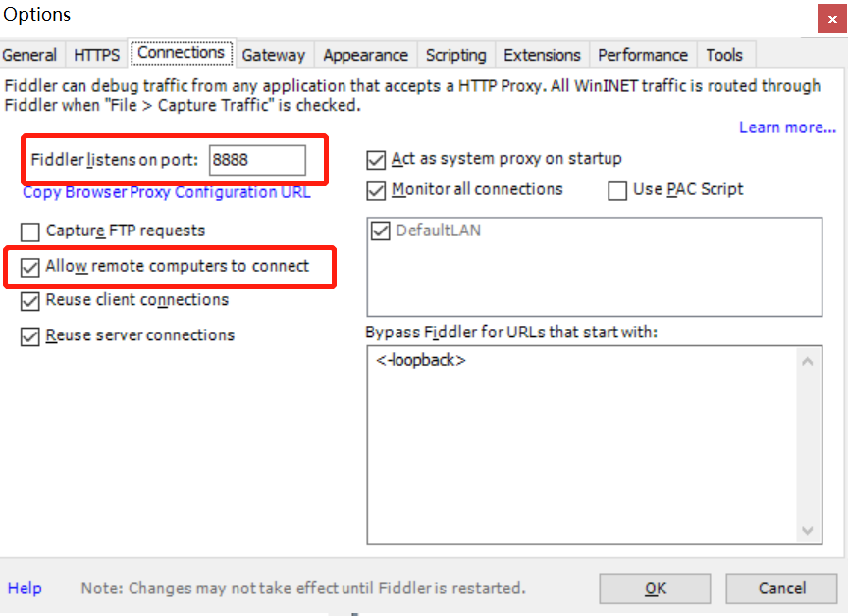
Task: Enable the Use PAC Script checkbox
Action: [x=617, y=190]
